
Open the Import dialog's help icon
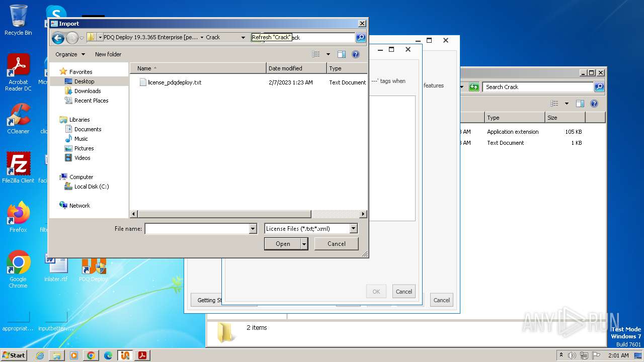(355, 54)
